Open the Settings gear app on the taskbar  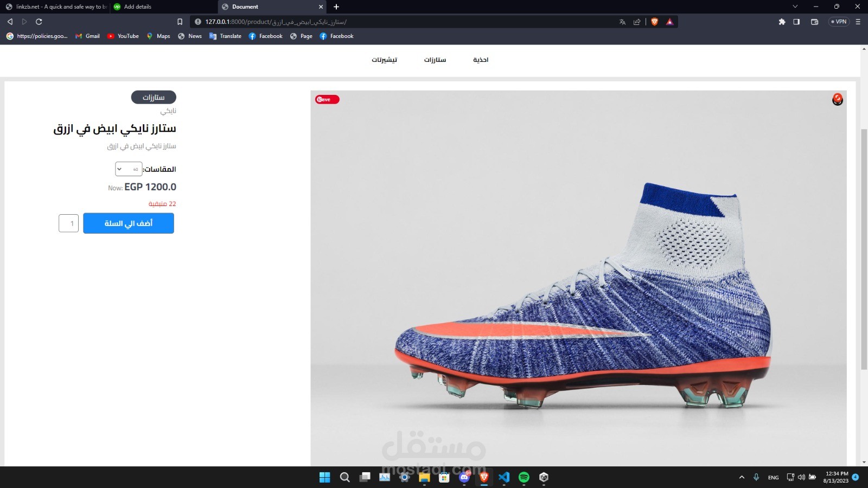[404, 477]
